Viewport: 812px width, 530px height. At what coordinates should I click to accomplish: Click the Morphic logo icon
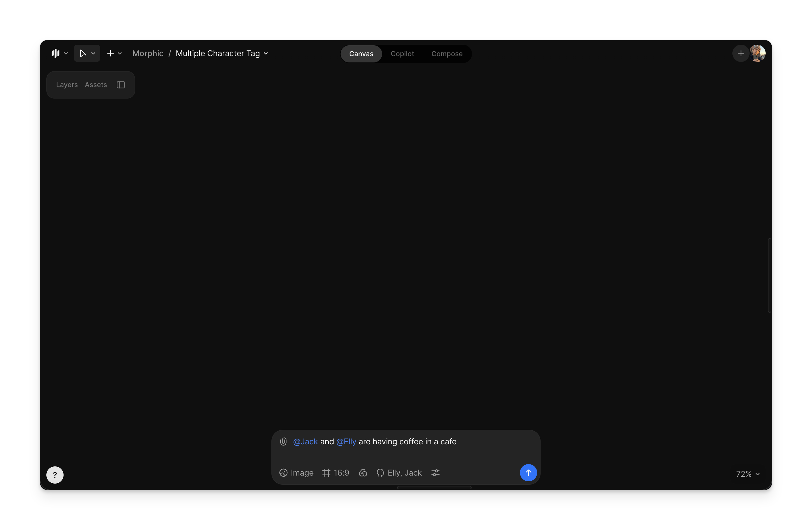click(55, 53)
